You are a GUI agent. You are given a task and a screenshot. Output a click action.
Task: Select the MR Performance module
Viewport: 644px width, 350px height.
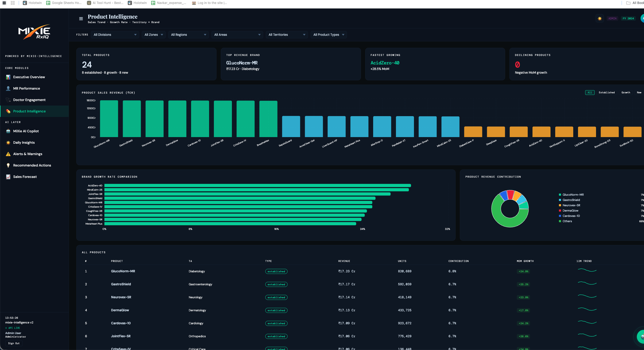pyautogui.click(x=27, y=88)
